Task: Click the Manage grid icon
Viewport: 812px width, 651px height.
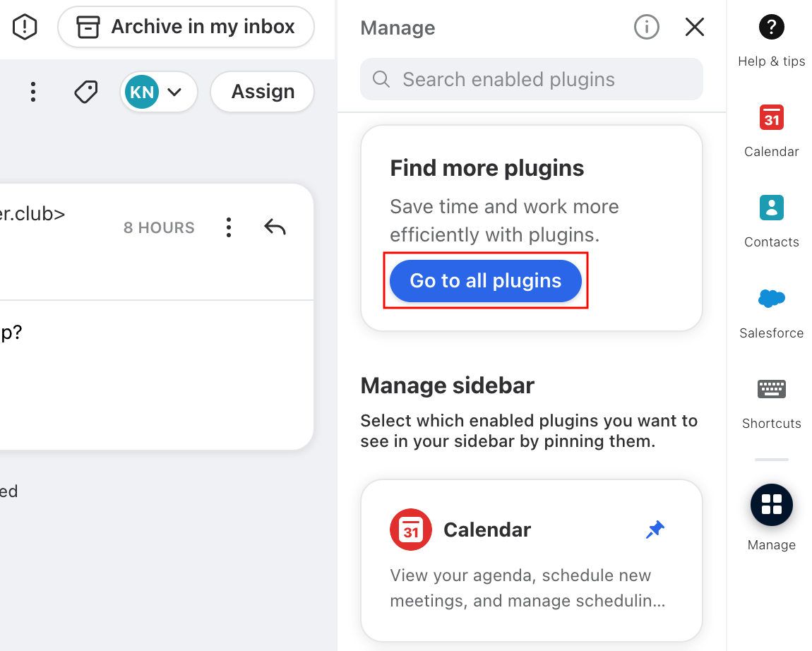Action: pyautogui.click(x=771, y=505)
